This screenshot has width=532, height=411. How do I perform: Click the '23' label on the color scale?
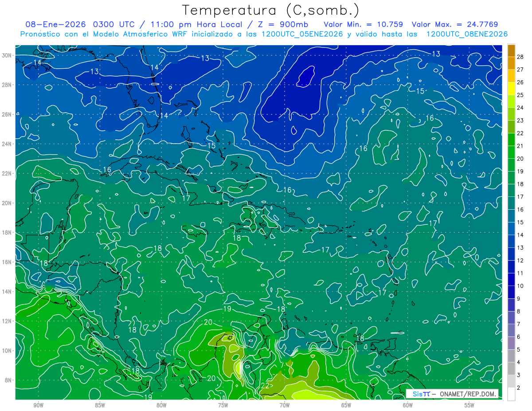pos(520,121)
